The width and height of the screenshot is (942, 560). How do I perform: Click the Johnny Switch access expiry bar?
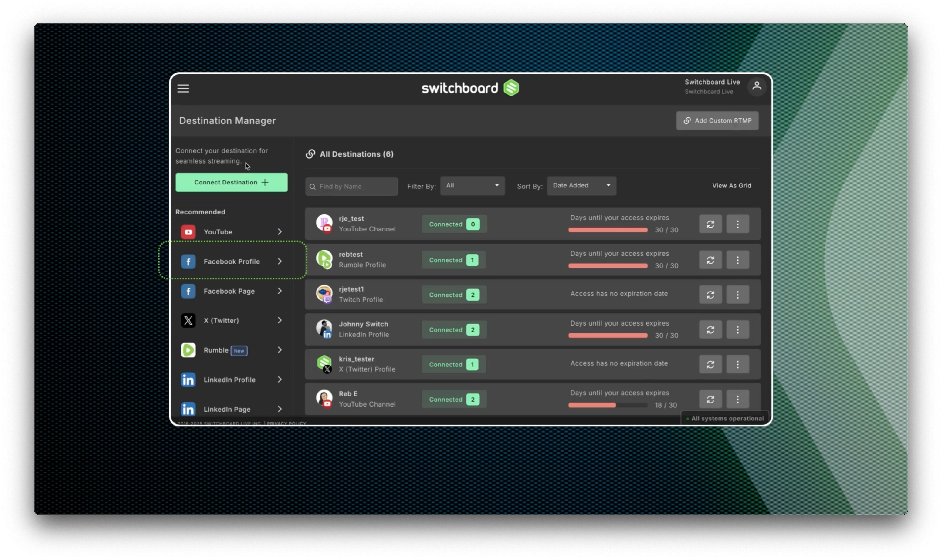[x=608, y=336]
